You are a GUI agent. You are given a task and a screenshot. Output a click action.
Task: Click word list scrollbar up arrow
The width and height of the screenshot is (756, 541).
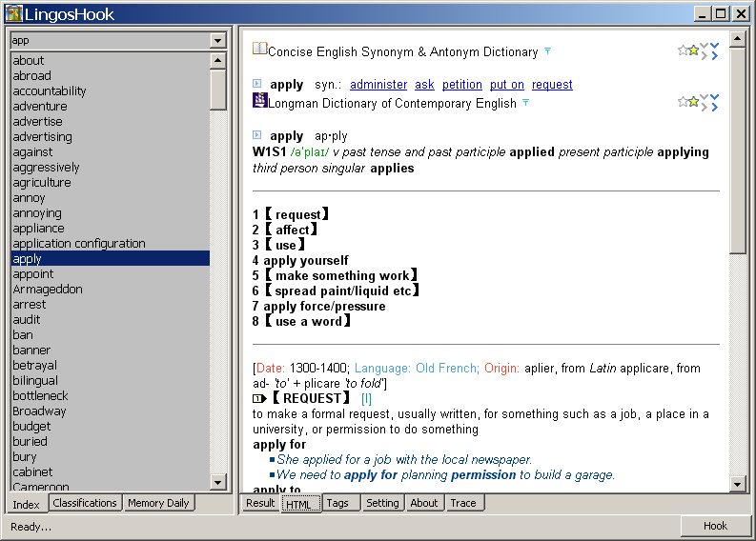(x=218, y=60)
